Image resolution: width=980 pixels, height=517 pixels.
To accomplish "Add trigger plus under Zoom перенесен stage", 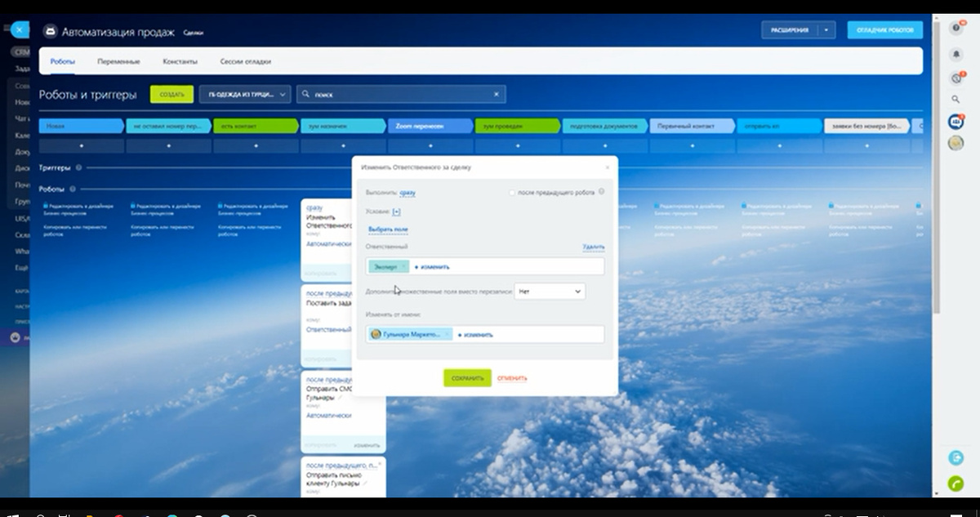I will [430, 145].
